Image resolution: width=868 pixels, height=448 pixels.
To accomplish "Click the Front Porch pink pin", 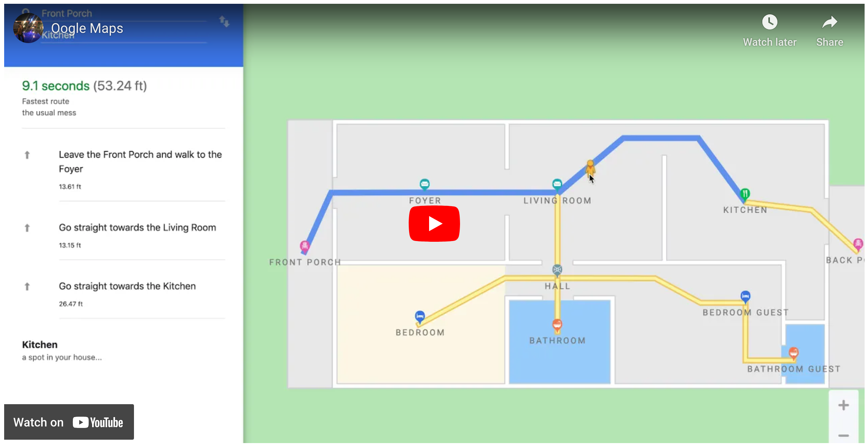I will coord(305,246).
